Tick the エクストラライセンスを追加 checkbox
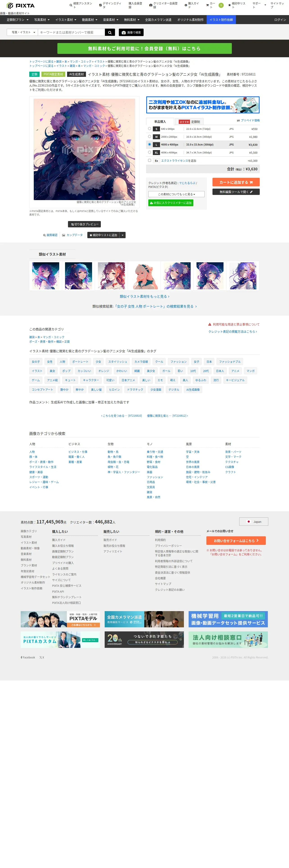 (x=149, y=160)
